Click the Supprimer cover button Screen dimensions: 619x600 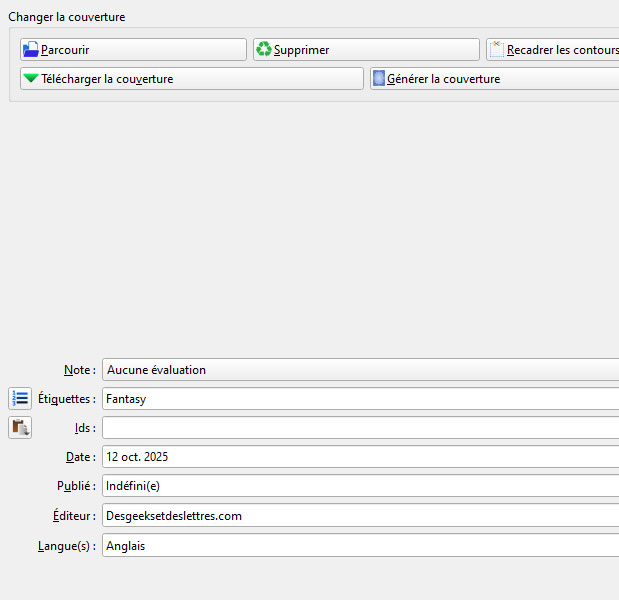pos(366,50)
